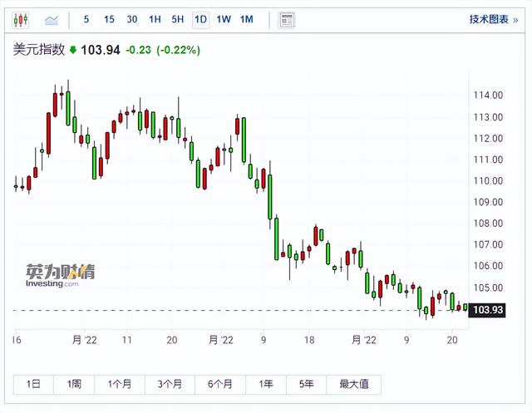Image resolution: width=532 pixels, height=413 pixels.
Task: Click the 109.00 axis label
Action: pos(488,202)
